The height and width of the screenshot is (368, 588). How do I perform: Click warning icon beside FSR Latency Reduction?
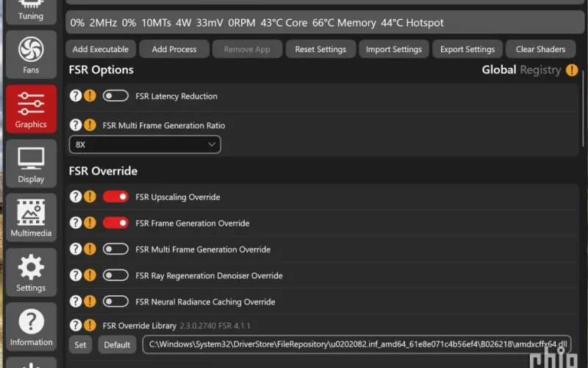(x=90, y=96)
